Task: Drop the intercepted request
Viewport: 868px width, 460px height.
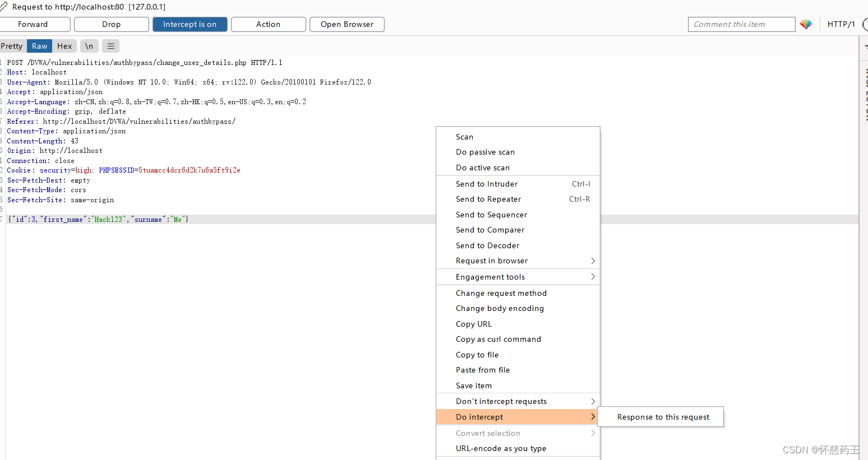Action: (111, 24)
